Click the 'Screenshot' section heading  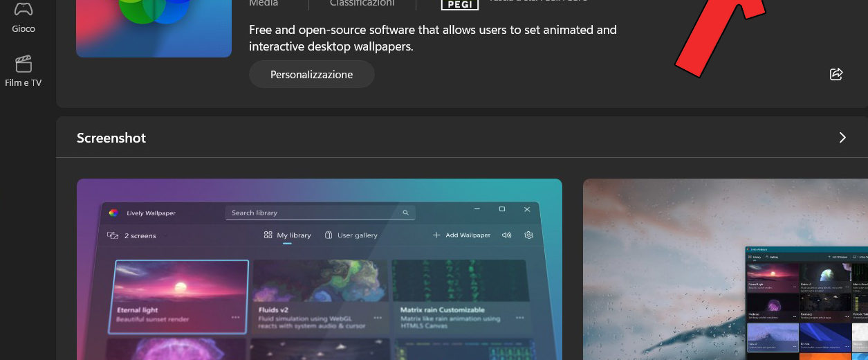pyautogui.click(x=111, y=138)
